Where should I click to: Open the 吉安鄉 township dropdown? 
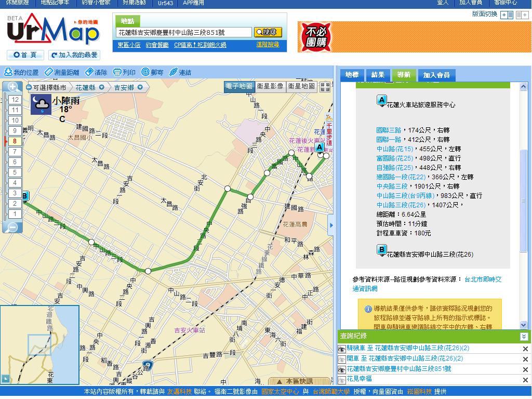point(140,88)
